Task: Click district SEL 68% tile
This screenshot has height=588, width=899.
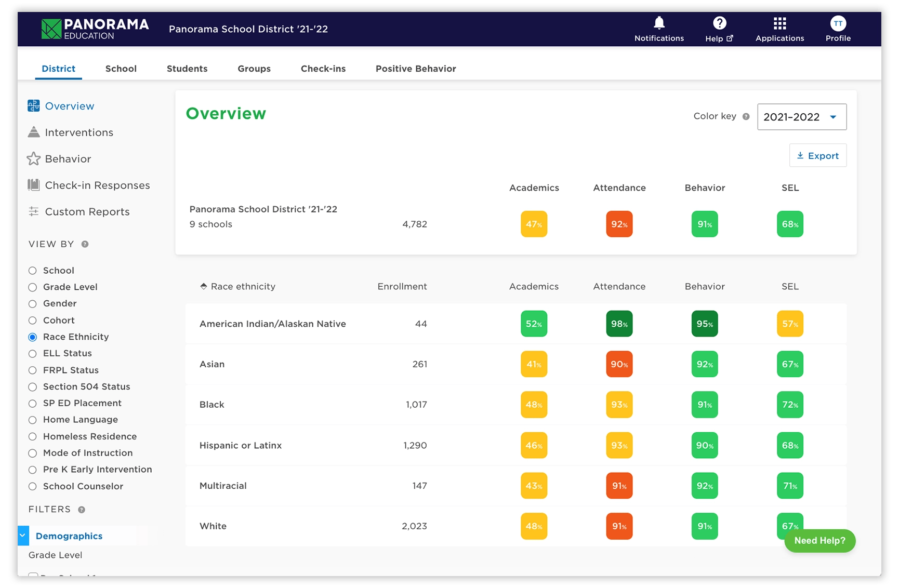Action: point(790,224)
